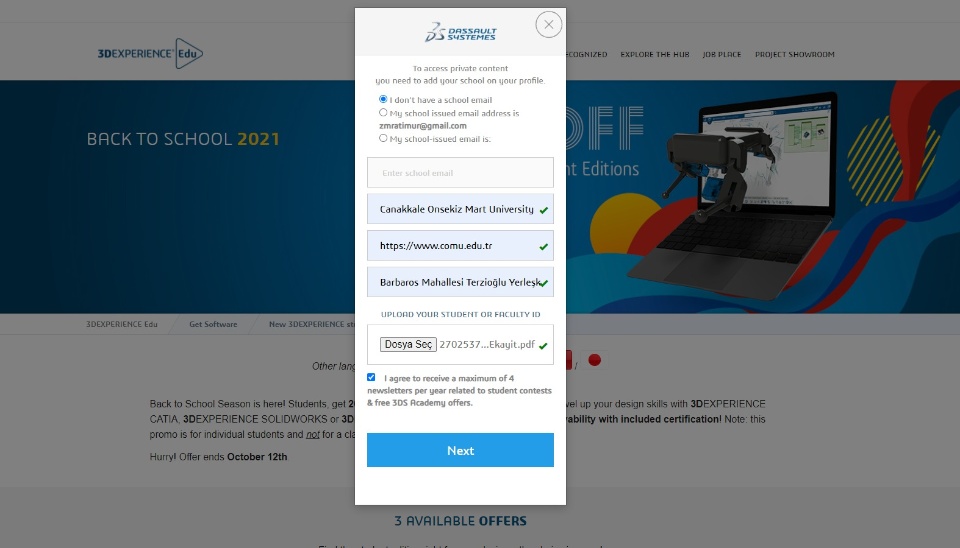Select "My school-issued email is:" option
Viewport: 960px width, 548px height.
(383, 138)
